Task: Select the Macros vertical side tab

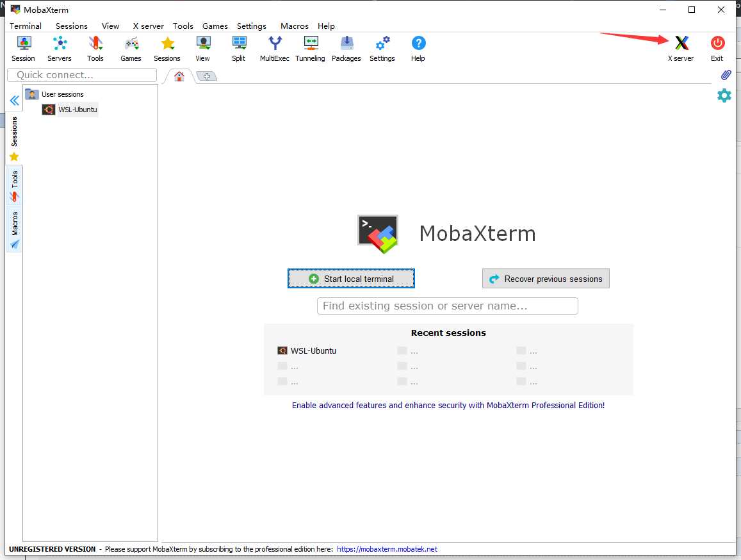Action: [14, 229]
